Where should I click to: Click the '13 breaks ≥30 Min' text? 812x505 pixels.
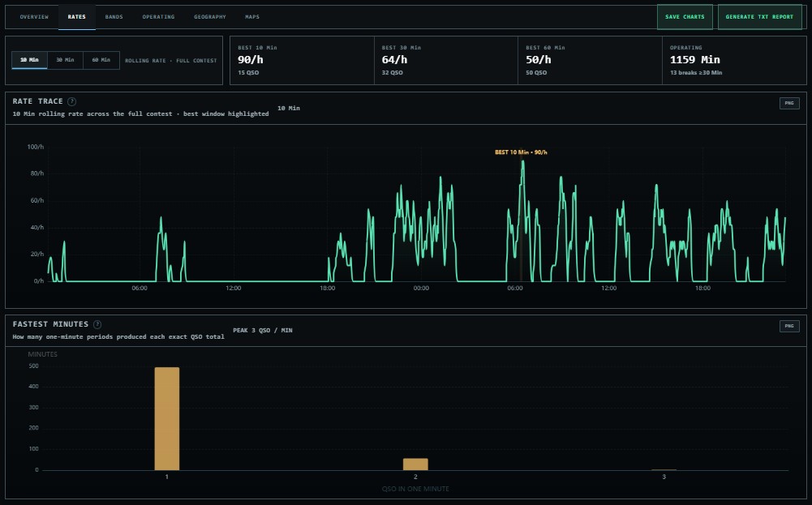pyautogui.click(x=696, y=72)
